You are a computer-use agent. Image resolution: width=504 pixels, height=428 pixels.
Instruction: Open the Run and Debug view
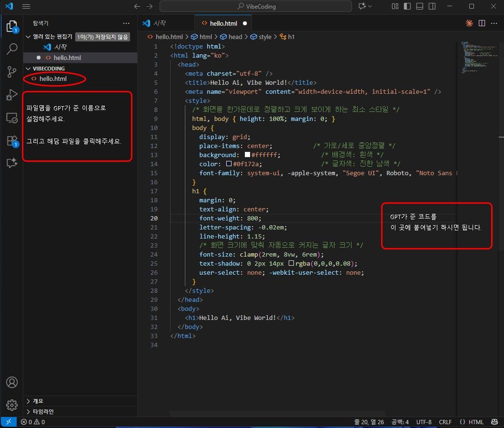point(12,94)
